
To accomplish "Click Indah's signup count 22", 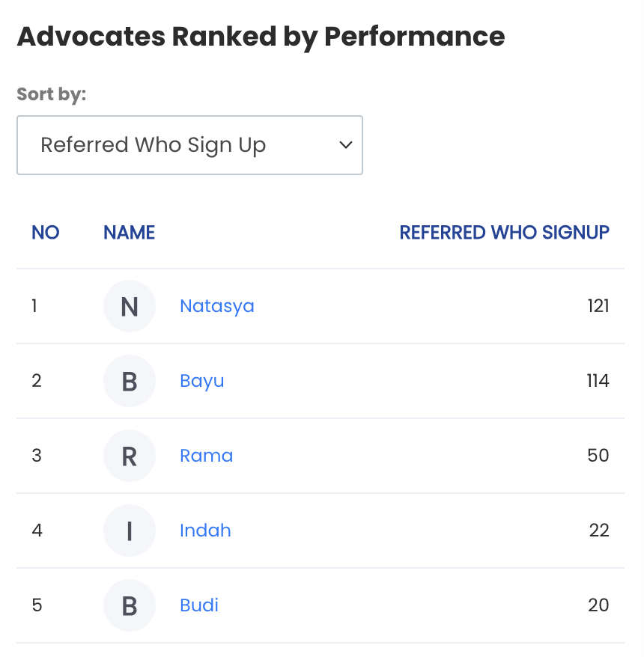I will click(599, 531).
